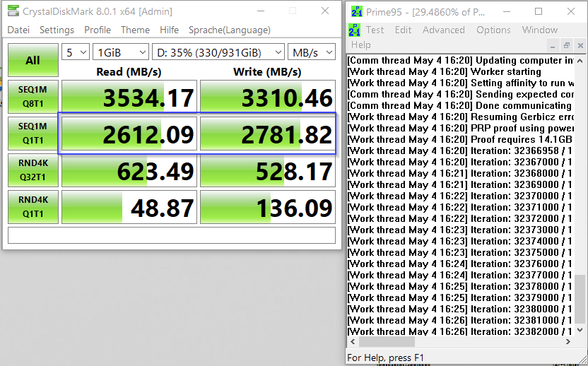Open the unit dropdown showing MB/s
This screenshot has height=366, width=588.
coord(311,52)
